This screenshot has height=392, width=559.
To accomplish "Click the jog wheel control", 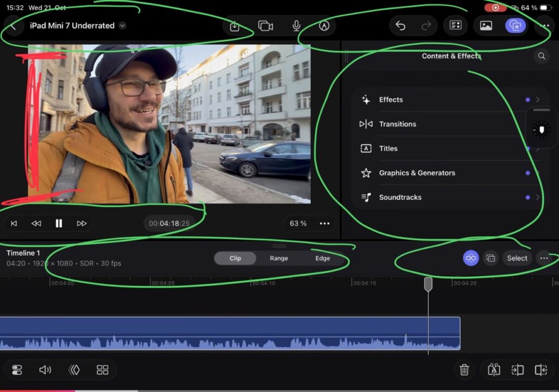I will (x=542, y=129).
